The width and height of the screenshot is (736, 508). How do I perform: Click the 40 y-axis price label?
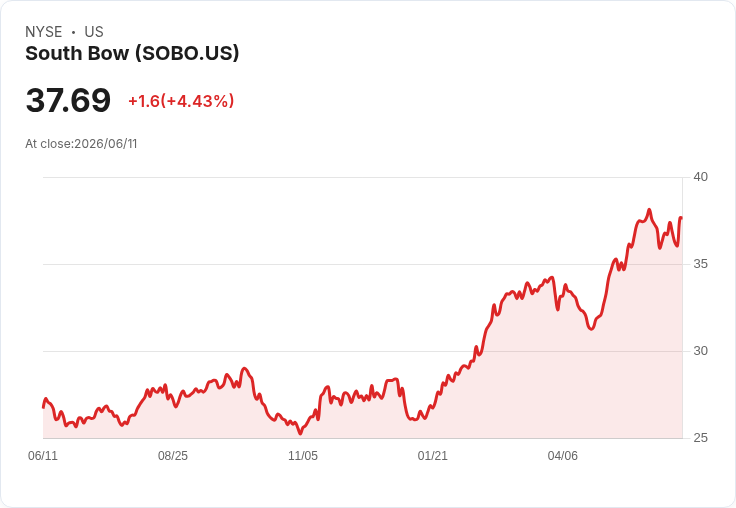coord(700,177)
